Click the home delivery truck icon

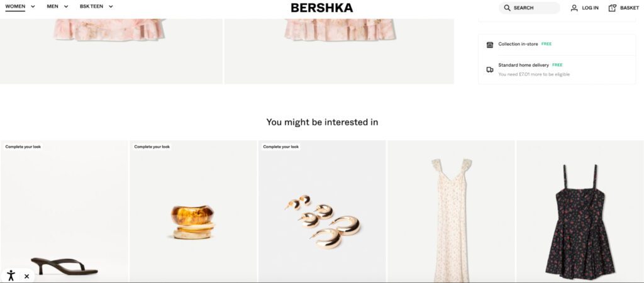(x=490, y=69)
